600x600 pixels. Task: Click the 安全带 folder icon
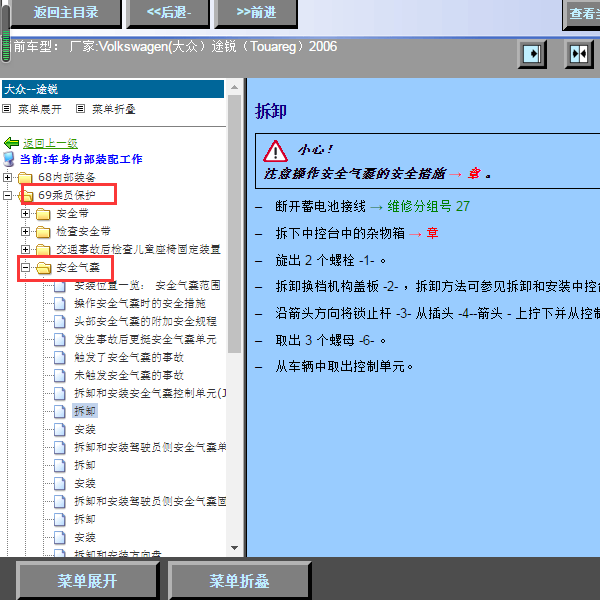pyautogui.click(x=43, y=214)
